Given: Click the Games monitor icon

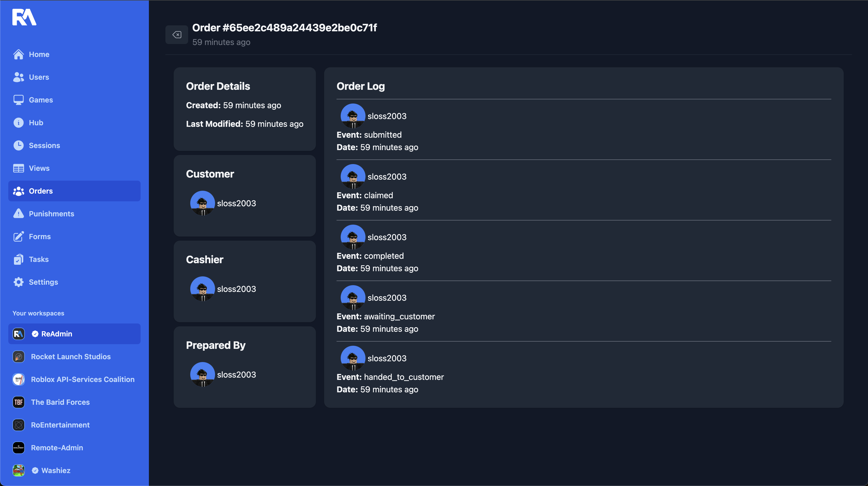Looking at the screenshot, I should (x=19, y=100).
